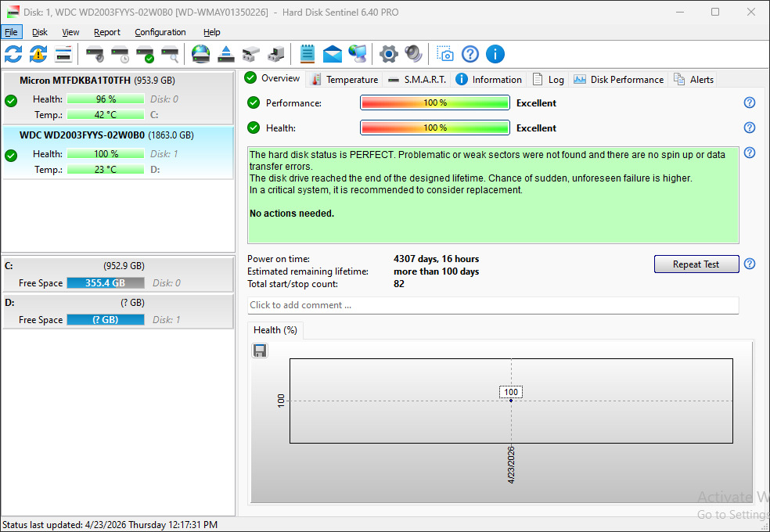
Task: Click the camera screenshot capture icon
Action: [x=445, y=54]
